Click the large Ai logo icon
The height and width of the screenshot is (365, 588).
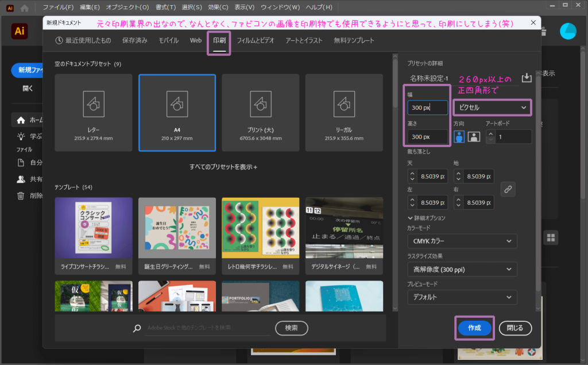[20, 31]
